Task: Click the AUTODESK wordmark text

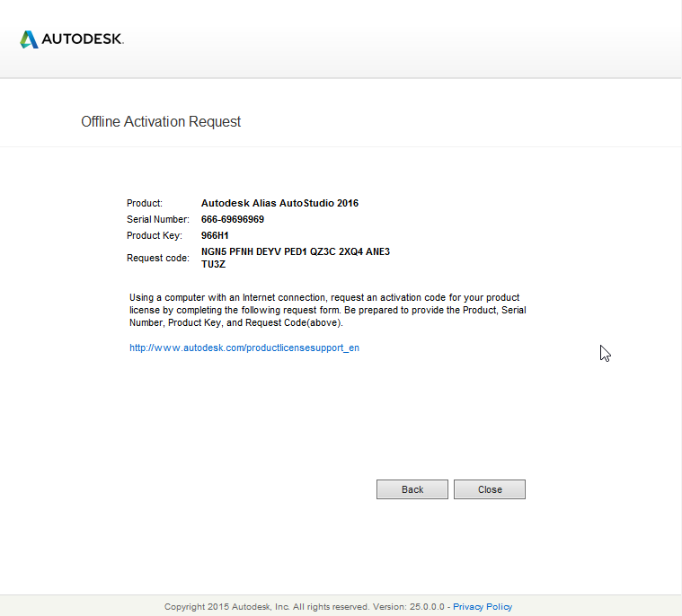Action: (x=83, y=40)
